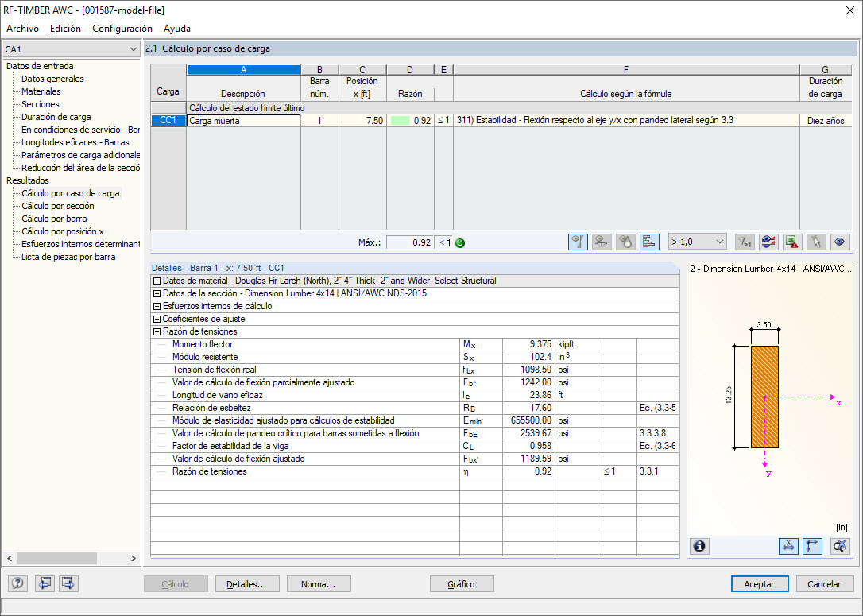Click the green smiley status icon
863x616 pixels.
[460, 242]
